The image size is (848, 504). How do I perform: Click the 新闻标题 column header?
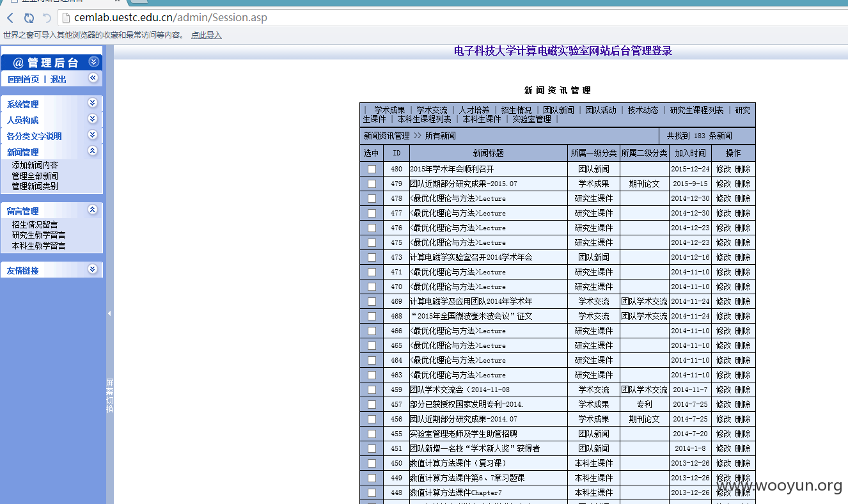[x=489, y=153]
